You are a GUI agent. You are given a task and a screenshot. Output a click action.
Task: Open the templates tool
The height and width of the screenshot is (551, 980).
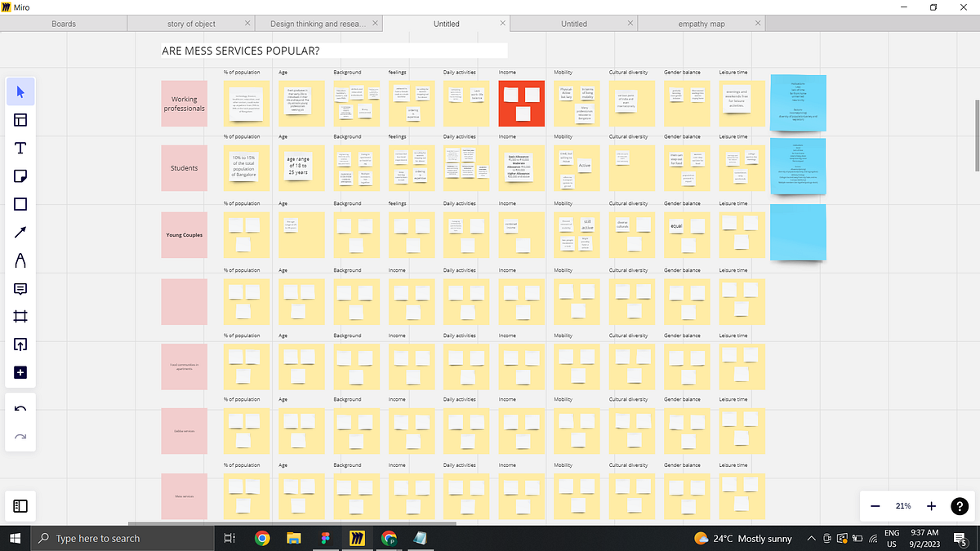20,120
